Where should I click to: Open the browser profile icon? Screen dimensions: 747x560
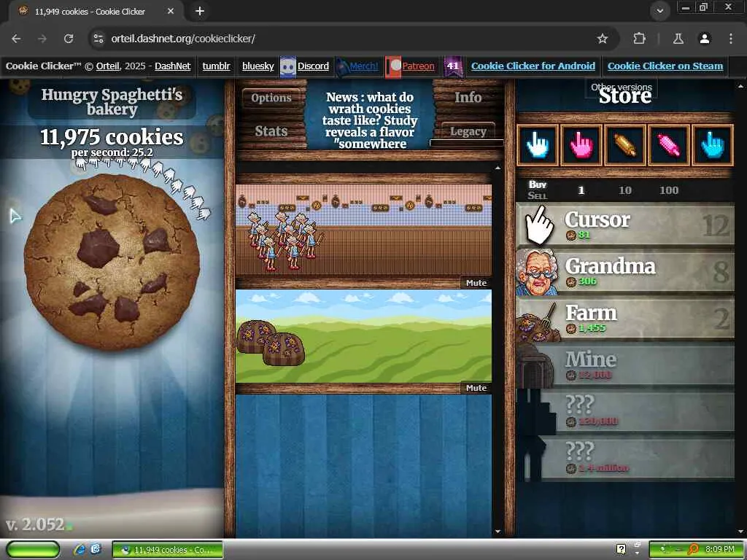click(x=705, y=39)
